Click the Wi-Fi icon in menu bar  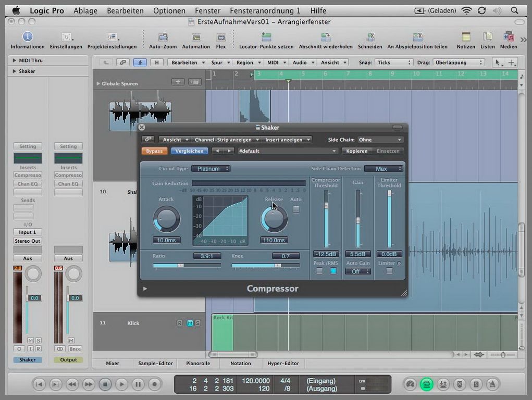467,10
